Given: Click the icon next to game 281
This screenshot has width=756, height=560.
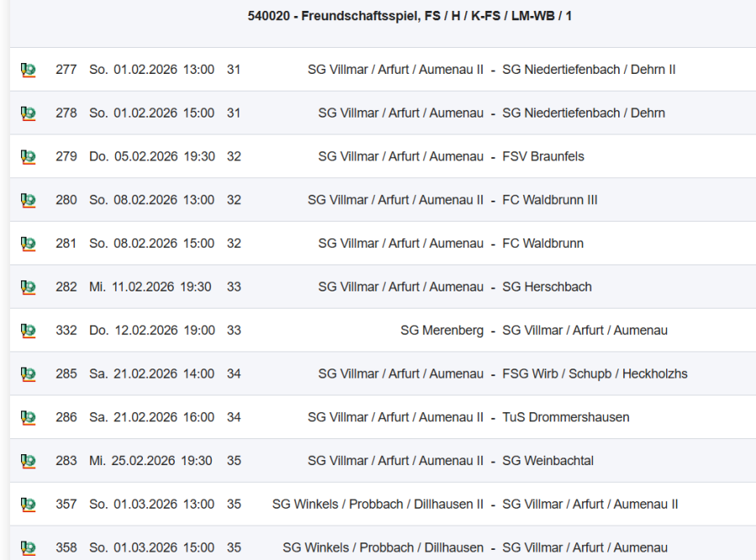Looking at the screenshot, I should pyautogui.click(x=28, y=243).
